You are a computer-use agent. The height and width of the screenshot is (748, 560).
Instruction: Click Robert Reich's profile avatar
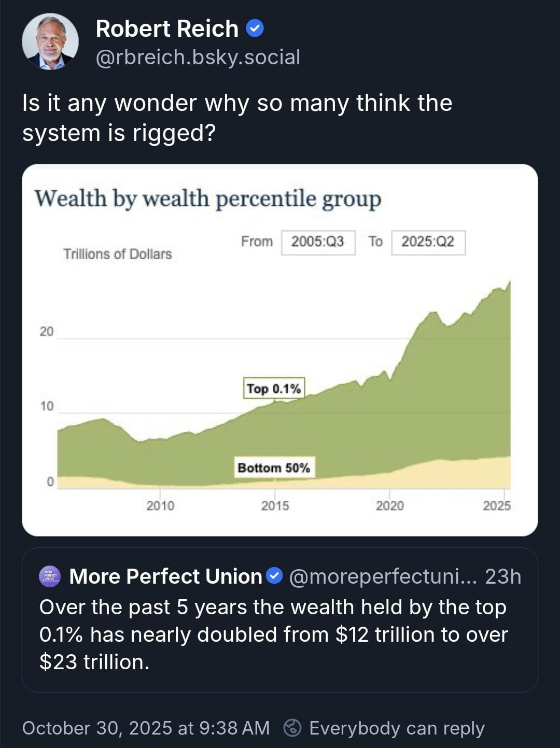tap(50, 42)
